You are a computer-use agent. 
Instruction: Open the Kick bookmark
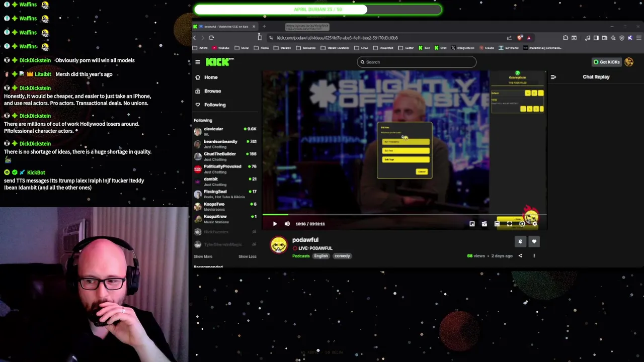coord(424,48)
